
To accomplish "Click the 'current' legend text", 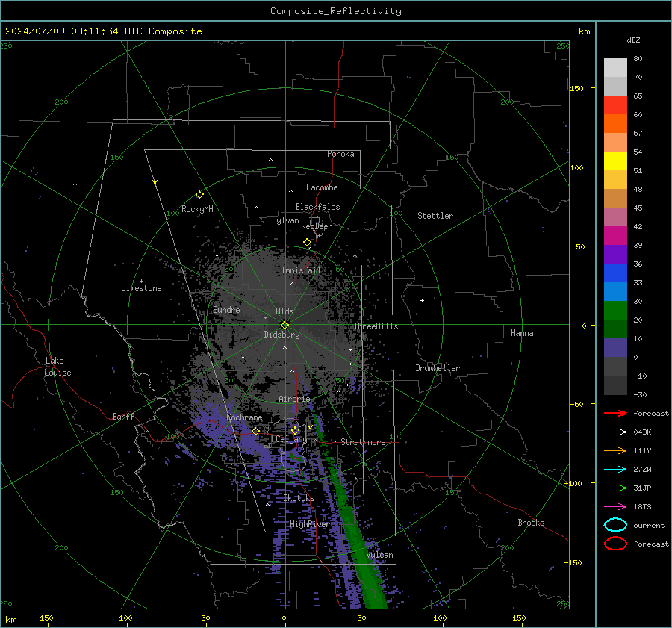I will click(649, 526).
